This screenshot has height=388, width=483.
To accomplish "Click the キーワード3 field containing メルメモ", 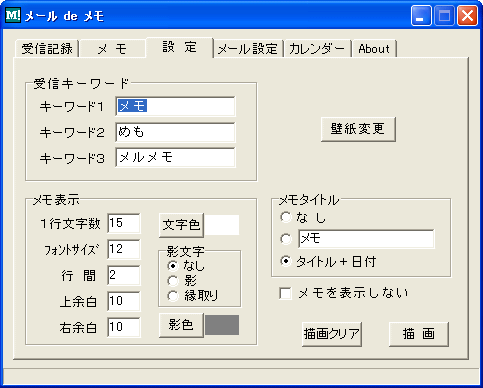I will 175,157.
